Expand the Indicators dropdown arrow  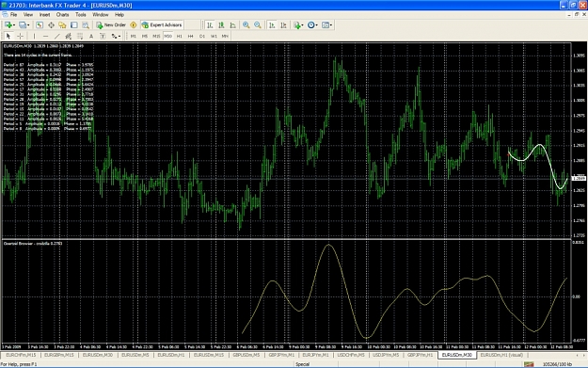(303, 25)
